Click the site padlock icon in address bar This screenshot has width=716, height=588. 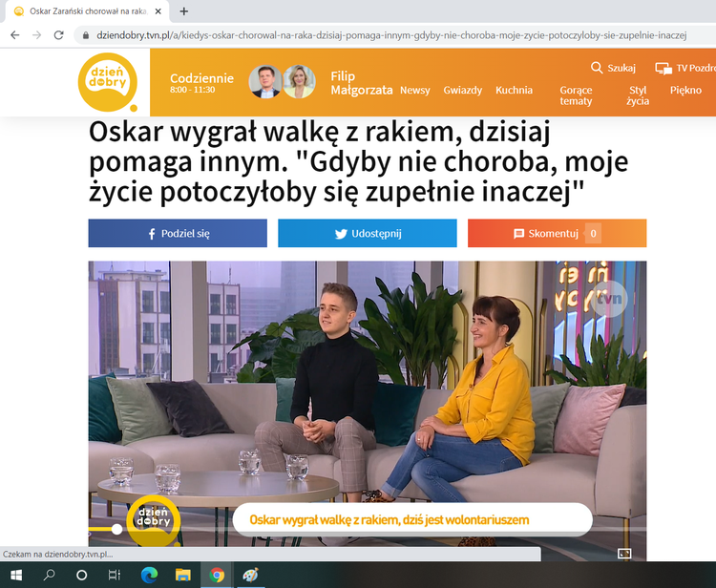[85, 35]
